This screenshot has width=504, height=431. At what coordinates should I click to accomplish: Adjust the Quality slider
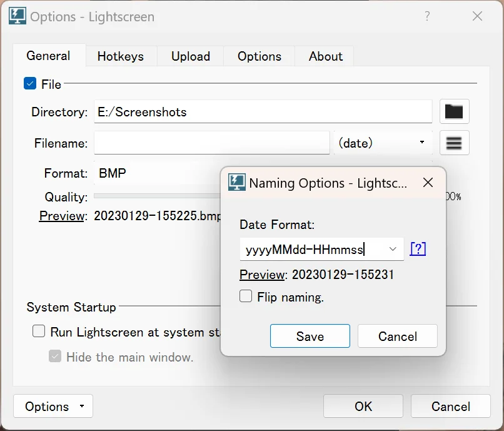point(158,196)
